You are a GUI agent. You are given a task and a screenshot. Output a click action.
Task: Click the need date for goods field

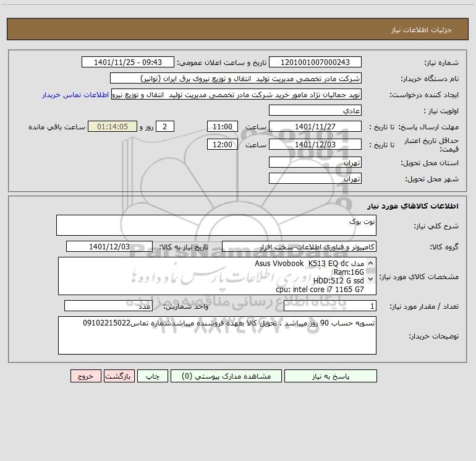109,246
